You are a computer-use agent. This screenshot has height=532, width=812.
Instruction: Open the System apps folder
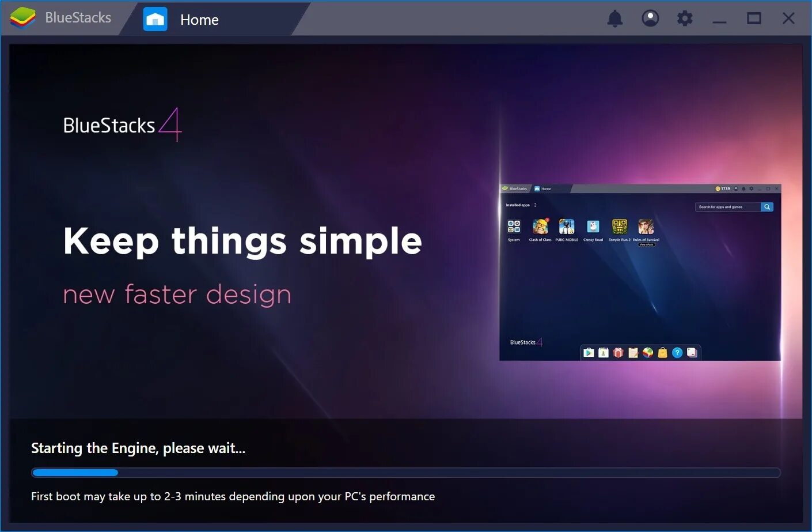(514, 226)
